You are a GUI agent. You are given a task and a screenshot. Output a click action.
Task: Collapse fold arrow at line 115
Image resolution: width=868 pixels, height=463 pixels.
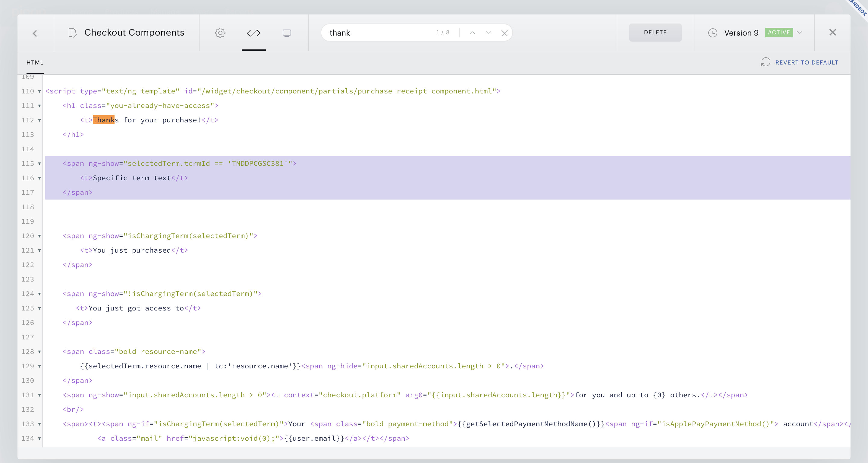pos(39,164)
